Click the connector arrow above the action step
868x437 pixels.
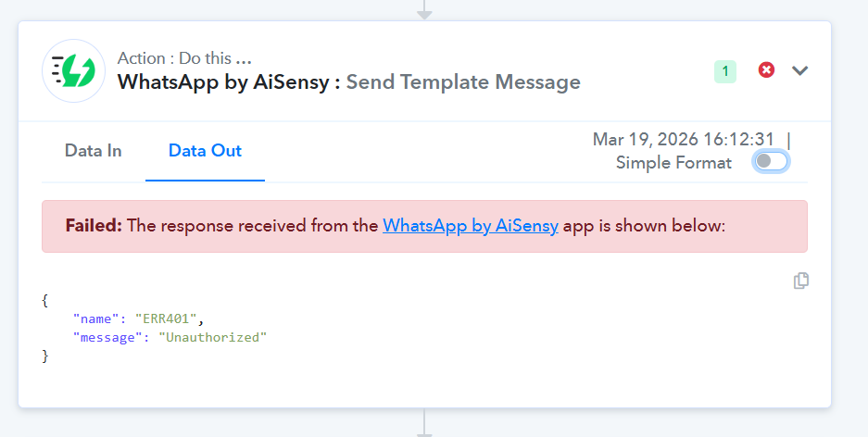click(x=424, y=11)
